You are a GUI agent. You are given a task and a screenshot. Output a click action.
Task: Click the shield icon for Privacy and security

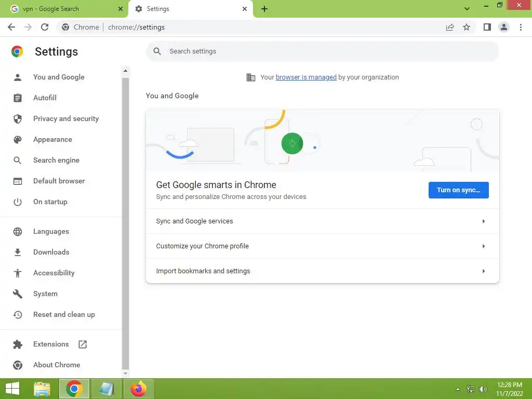[x=17, y=119]
